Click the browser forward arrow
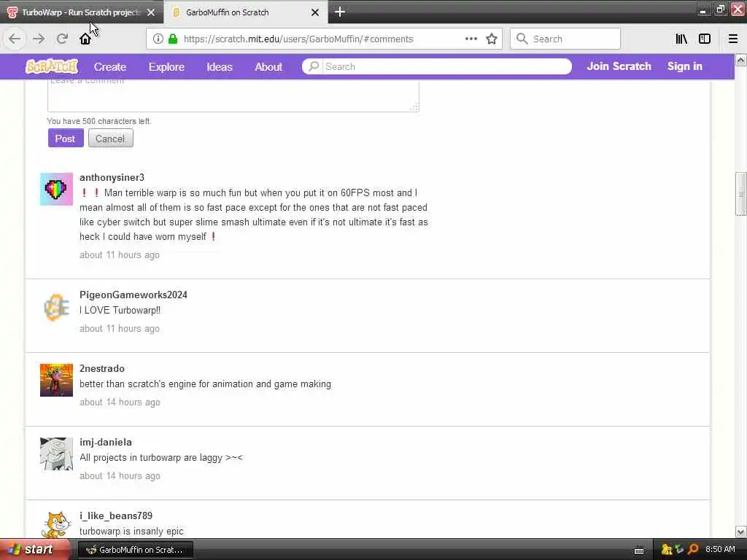This screenshot has height=560, width=747. [x=39, y=39]
